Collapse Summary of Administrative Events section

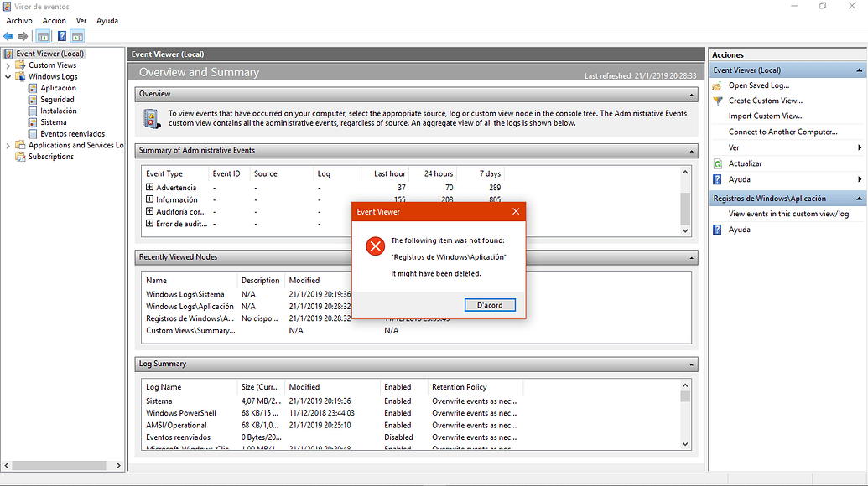point(691,151)
